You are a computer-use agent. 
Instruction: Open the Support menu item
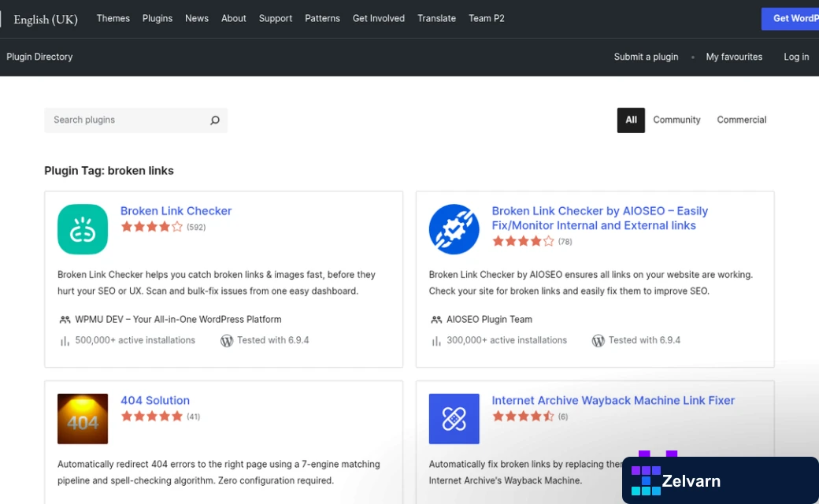click(x=276, y=18)
